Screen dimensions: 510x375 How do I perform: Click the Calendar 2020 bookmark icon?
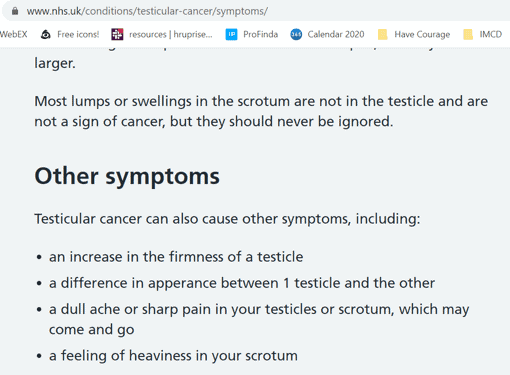click(x=296, y=34)
